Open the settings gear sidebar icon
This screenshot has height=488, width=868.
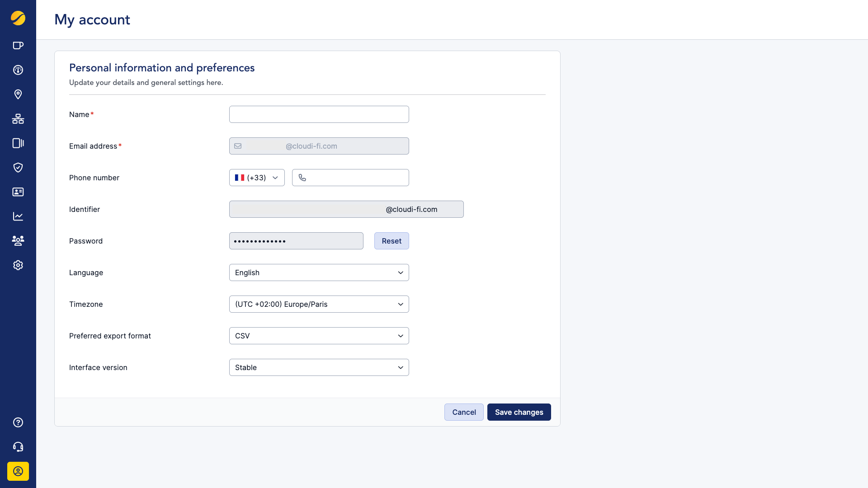tap(18, 265)
